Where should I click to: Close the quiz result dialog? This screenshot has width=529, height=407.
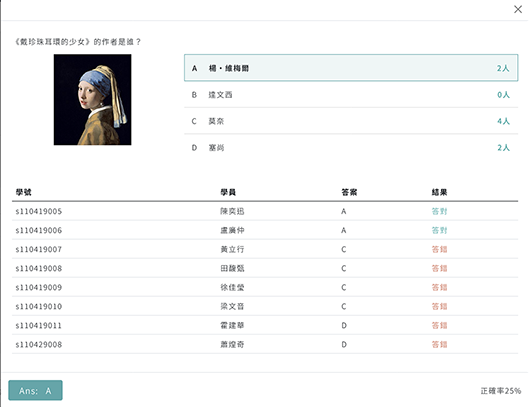coord(518,9)
